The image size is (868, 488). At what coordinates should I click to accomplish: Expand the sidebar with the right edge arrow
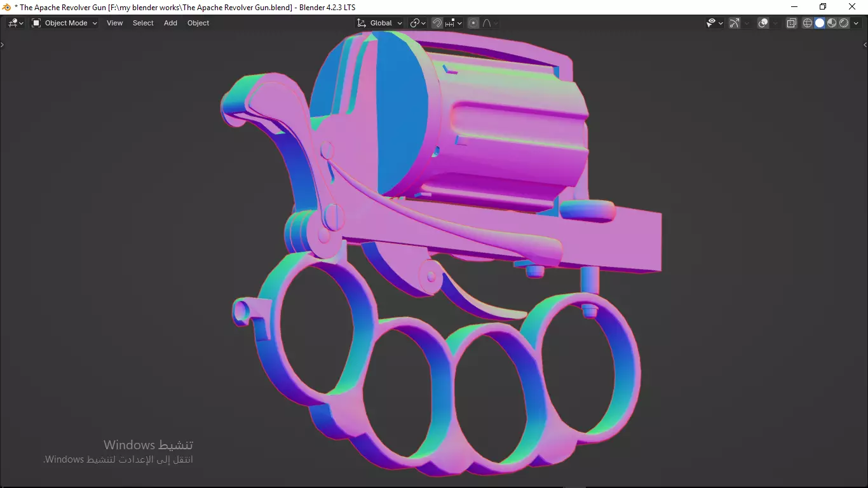tap(865, 44)
